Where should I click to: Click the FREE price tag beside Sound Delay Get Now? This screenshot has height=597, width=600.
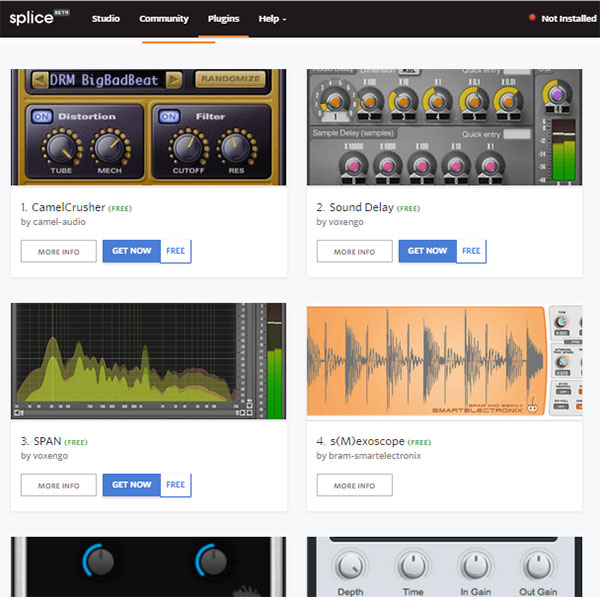[x=471, y=251]
